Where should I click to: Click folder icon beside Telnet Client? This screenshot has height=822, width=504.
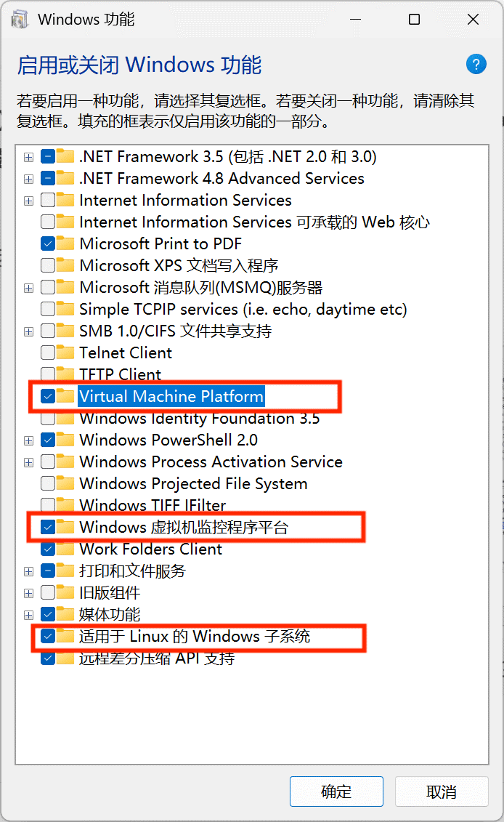(65, 352)
